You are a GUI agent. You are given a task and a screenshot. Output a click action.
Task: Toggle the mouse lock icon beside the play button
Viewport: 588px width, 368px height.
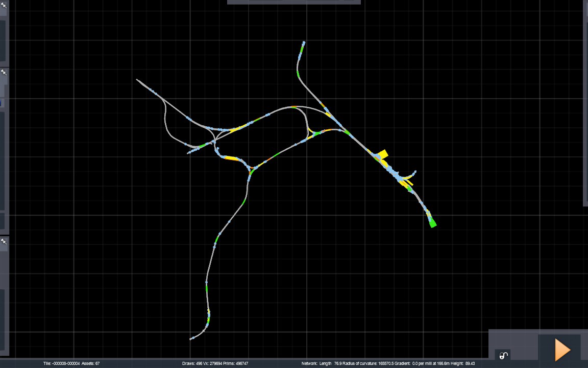click(x=503, y=355)
